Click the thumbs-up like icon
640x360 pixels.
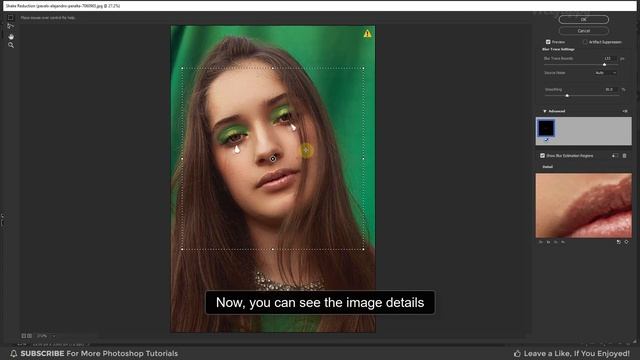(x=517, y=353)
